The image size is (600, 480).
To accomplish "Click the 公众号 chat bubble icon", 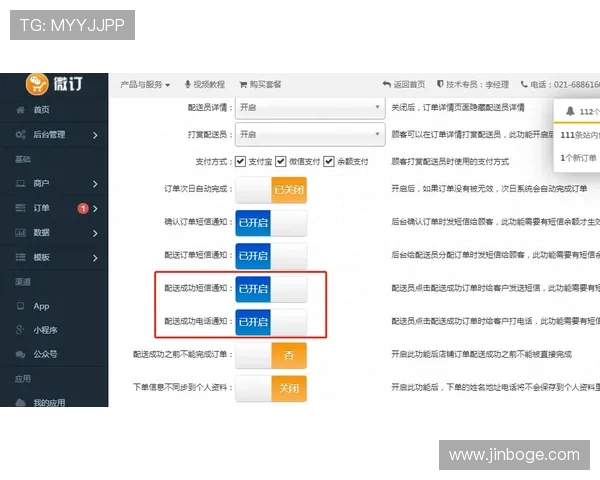I will [20, 354].
